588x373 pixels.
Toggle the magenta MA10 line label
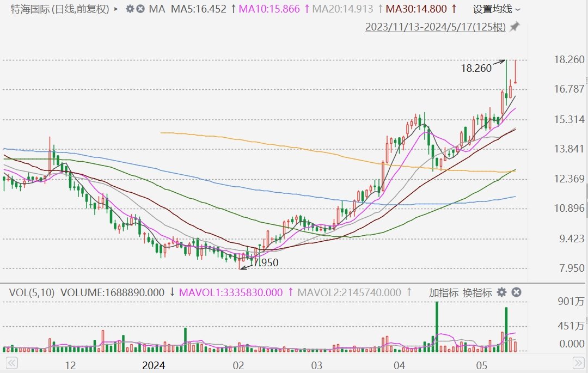(x=269, y=9)
